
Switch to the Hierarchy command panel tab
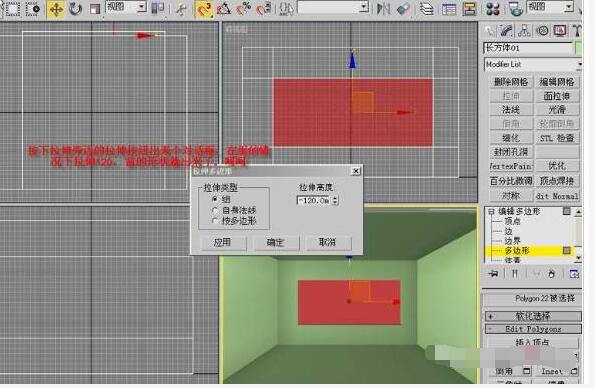pyautogui.click(x=524, y=30)
